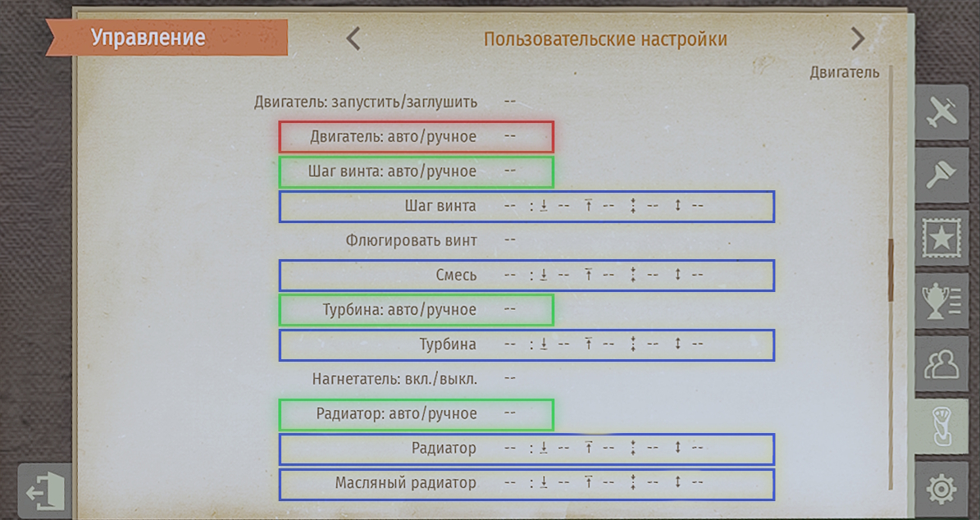Set binding for Турбина: авто/ручное
980x520 pixels.
point(510,309)
